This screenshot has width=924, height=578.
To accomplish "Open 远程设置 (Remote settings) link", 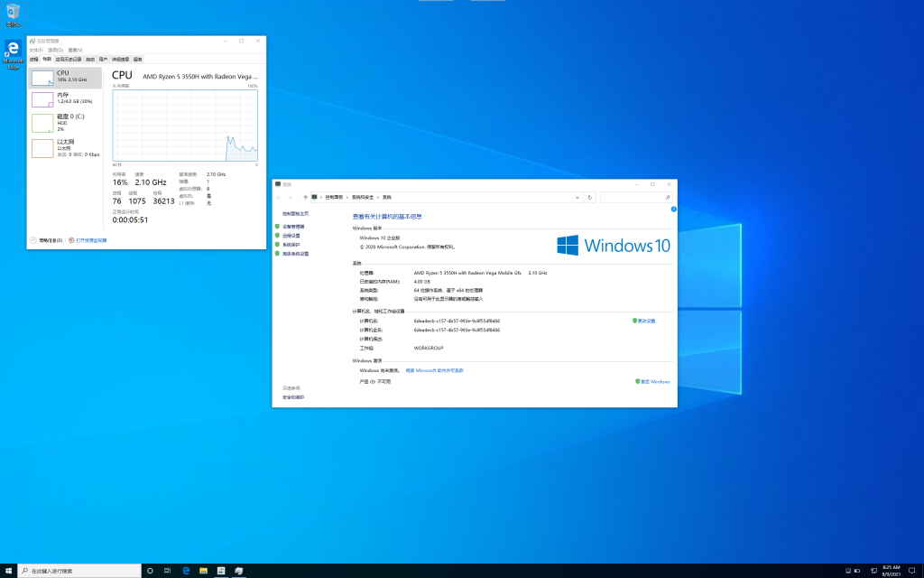I will click(x=291, y=236).
